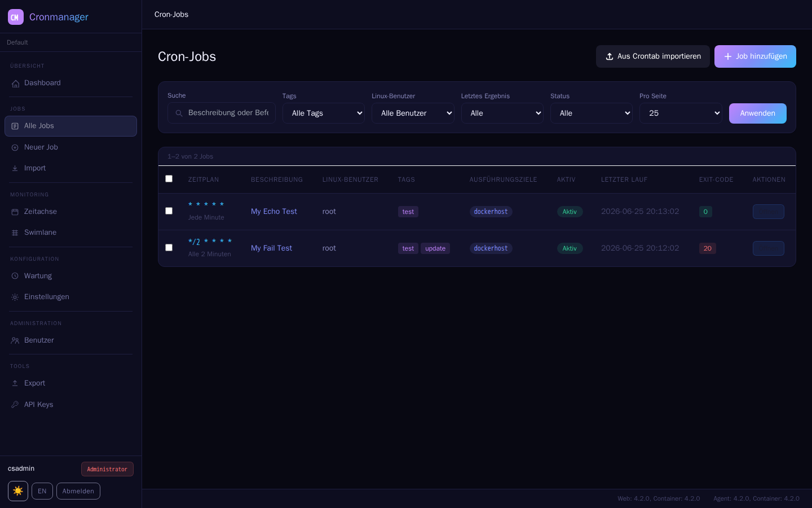This screenshot has height=508, width=812.
Task: Click the Job hinzufügen button
Action: (x=755, y=56)
